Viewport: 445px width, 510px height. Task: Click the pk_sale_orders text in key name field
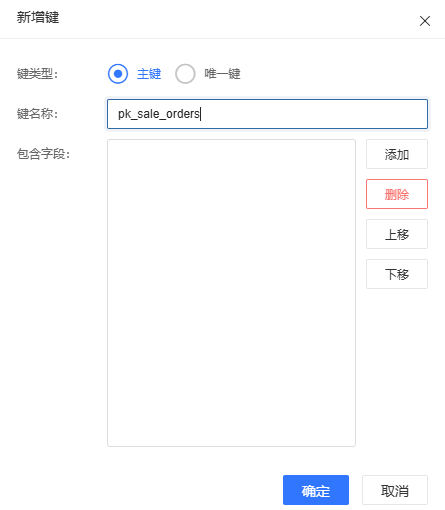pyautogui.click(x=159, y=114)
